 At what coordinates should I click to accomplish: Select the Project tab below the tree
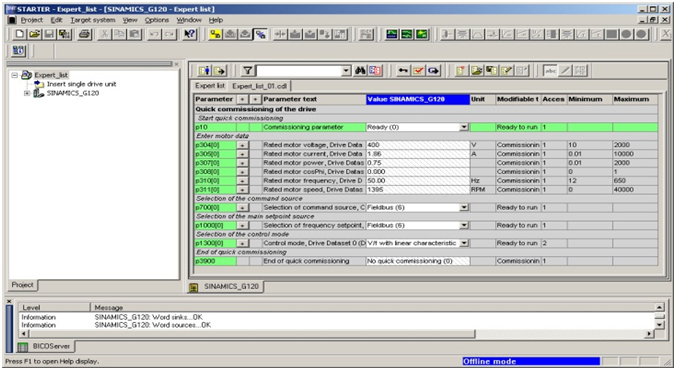tap(22, 285)
